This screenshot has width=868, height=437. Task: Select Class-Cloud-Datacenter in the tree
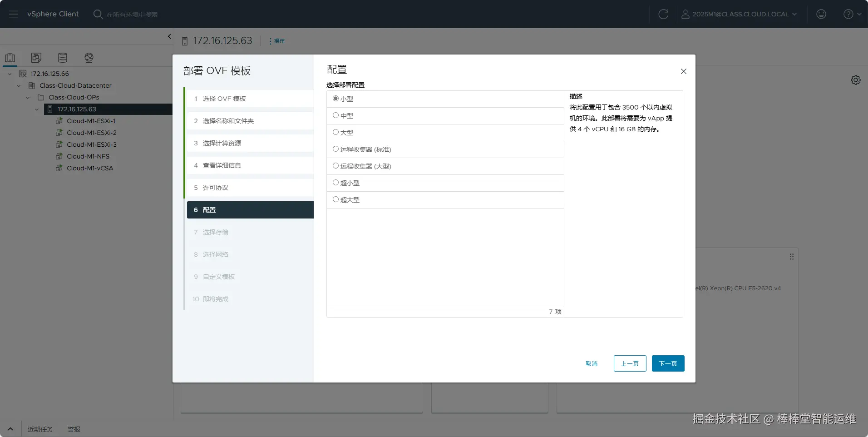click(x=75, y=85)
